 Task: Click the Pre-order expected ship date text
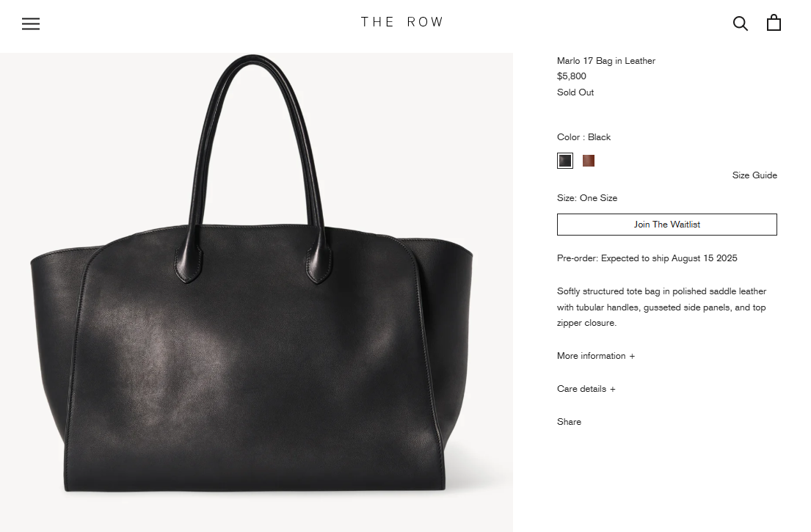(x=647, y=258)
